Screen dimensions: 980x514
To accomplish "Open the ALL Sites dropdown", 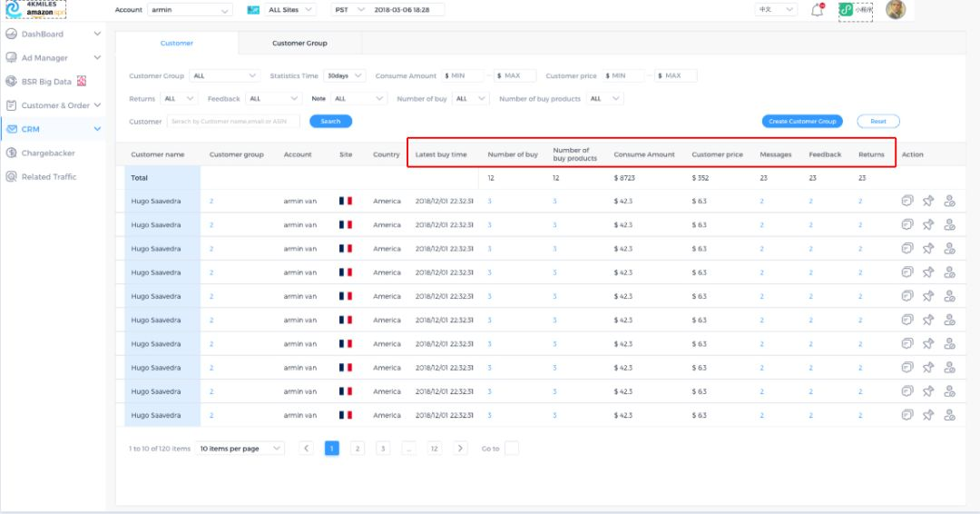I will pyautogui.click(x=290, y=10).
